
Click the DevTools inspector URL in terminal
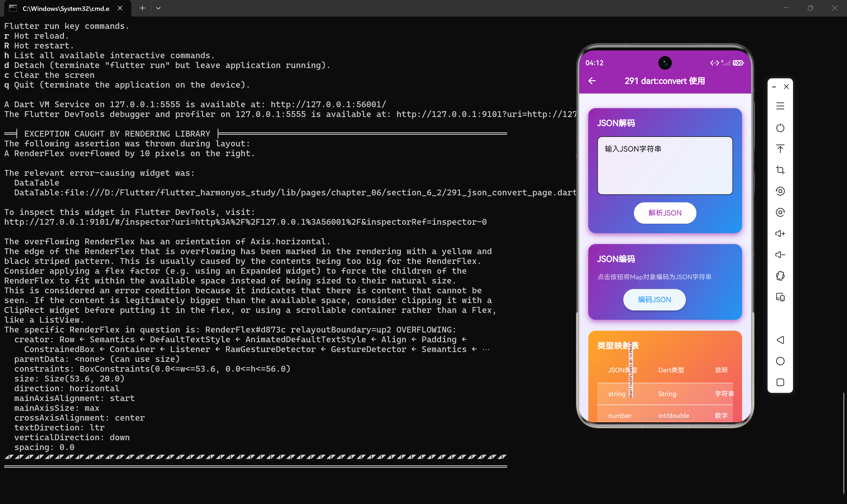tap(245, 222)
